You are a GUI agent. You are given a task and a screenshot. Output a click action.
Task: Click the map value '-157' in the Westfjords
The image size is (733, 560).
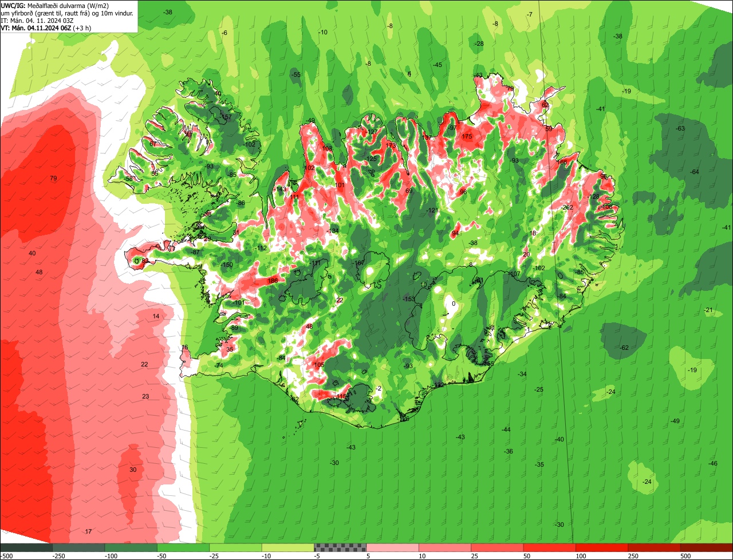[226, 117]
